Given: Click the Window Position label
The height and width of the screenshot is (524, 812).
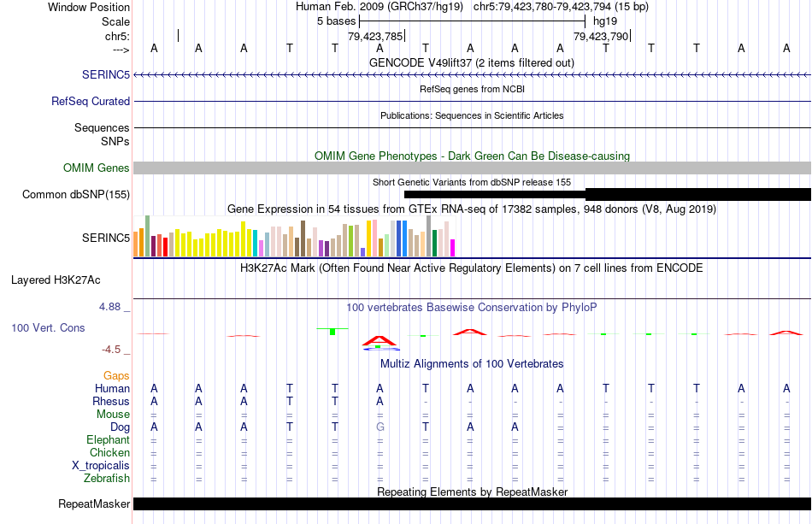Looking at the screenshot, I should pos(89,7).
